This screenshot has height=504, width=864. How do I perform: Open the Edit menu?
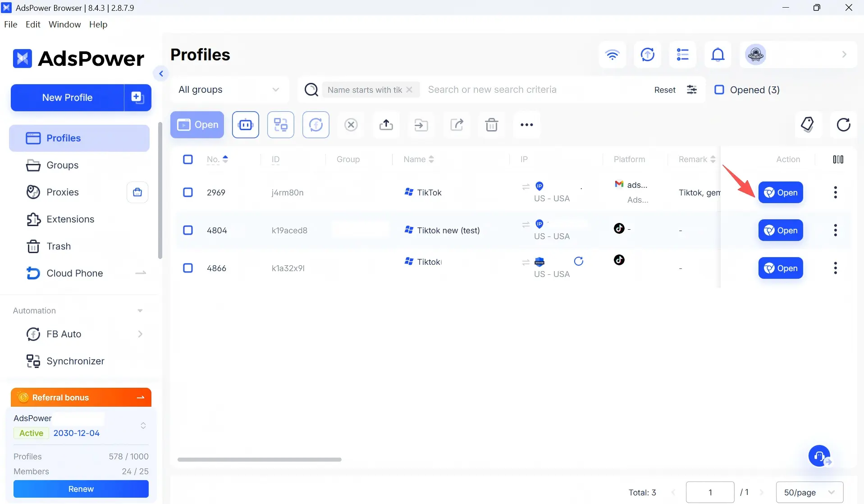33,24
